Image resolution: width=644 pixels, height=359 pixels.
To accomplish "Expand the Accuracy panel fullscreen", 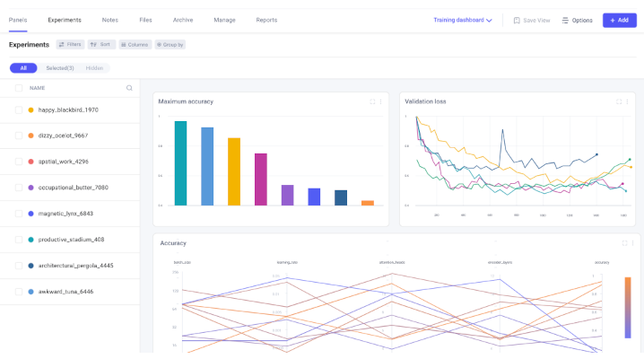I will (624, 243).
